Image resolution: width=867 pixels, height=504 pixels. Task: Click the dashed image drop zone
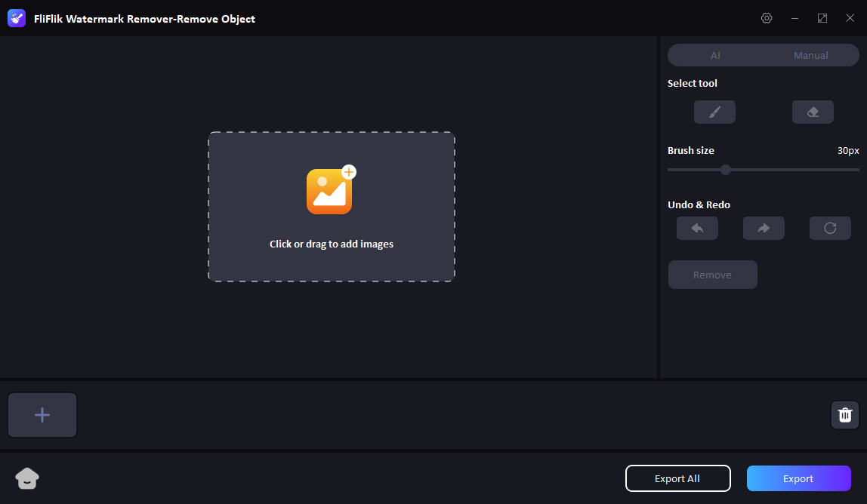(x=332, y=207)
